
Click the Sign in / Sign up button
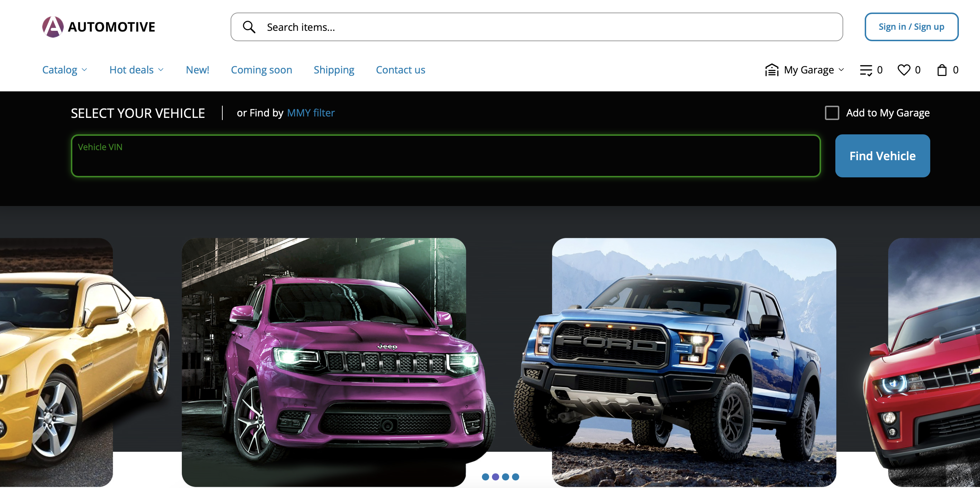912,27
